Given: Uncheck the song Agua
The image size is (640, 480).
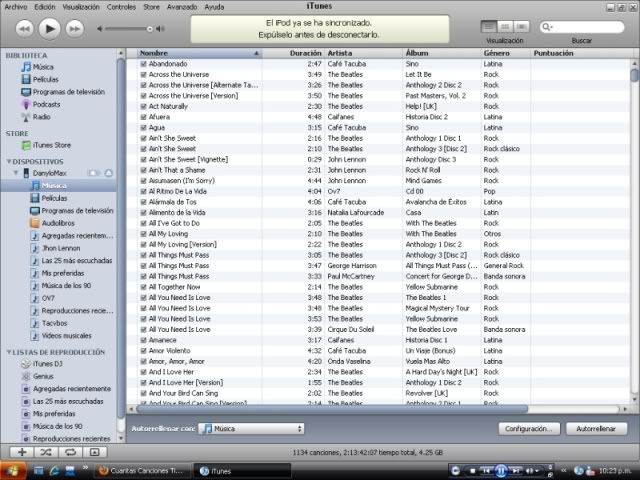Looking at the screenshot, I should click(143, 128).
